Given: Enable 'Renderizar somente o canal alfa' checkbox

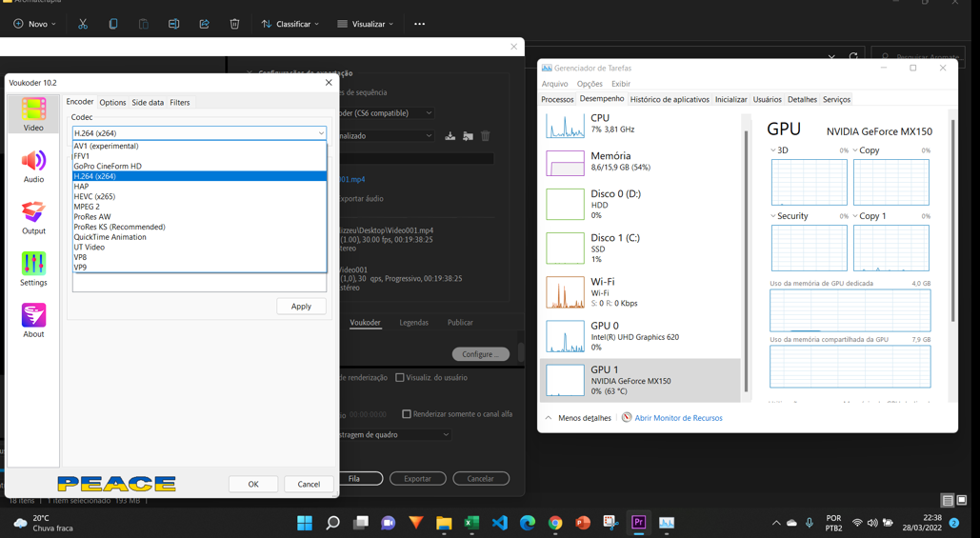Looking at the screenshot, I should [407, 414].
